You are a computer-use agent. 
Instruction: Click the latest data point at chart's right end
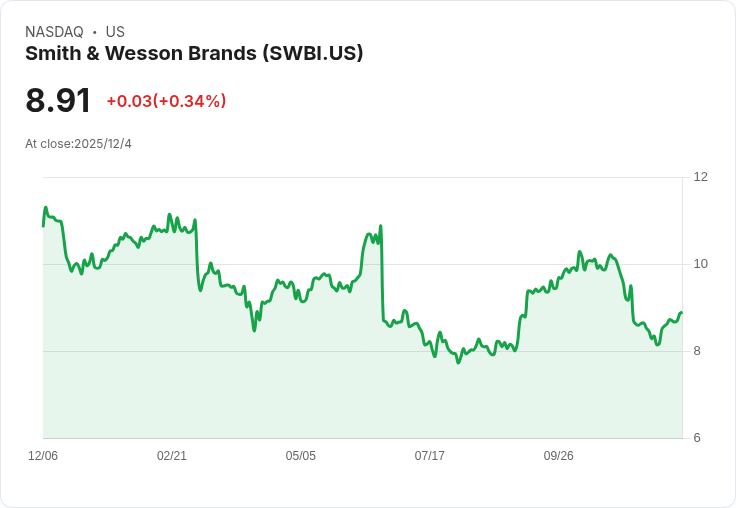(x=681, y=312)
